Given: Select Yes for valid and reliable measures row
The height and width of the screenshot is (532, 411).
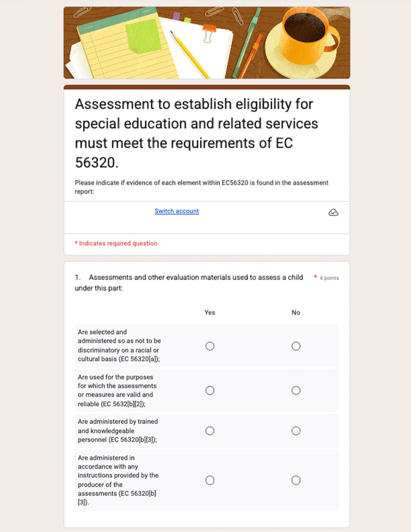Looking at the screenshot, I should point(210,390).
